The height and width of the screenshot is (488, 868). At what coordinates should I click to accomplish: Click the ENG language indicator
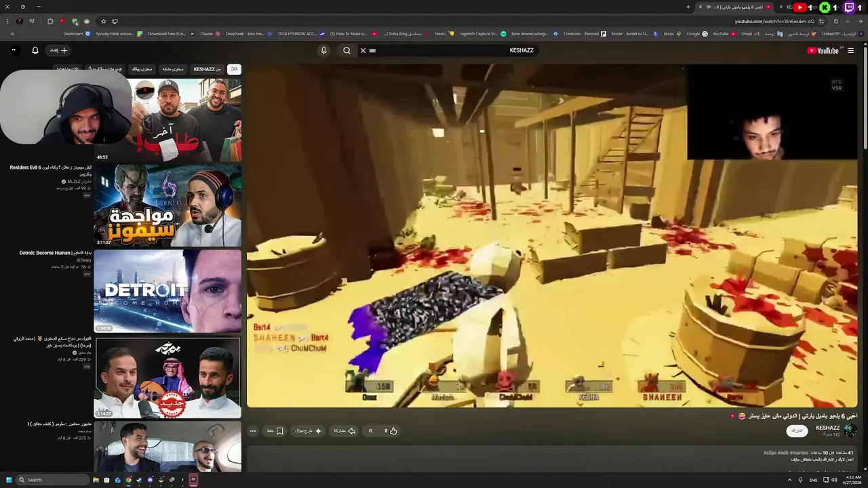point(813,480)
